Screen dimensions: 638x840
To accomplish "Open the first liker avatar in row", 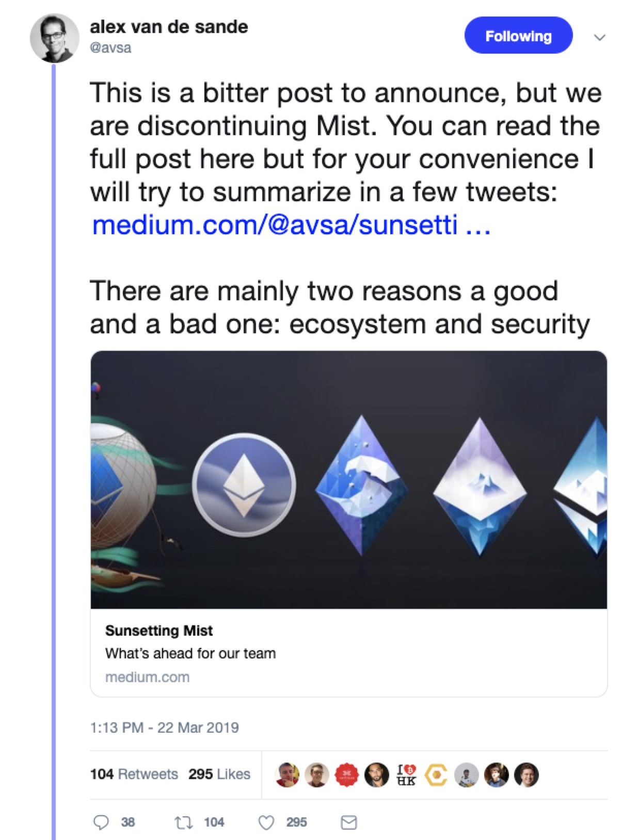I will point(288,774).
